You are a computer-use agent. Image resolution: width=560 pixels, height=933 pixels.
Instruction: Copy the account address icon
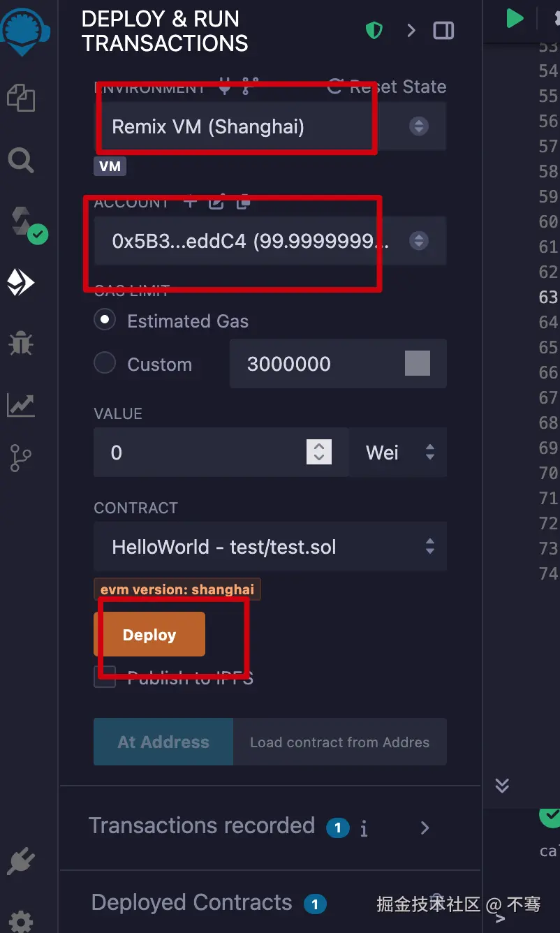coord(243,203)
